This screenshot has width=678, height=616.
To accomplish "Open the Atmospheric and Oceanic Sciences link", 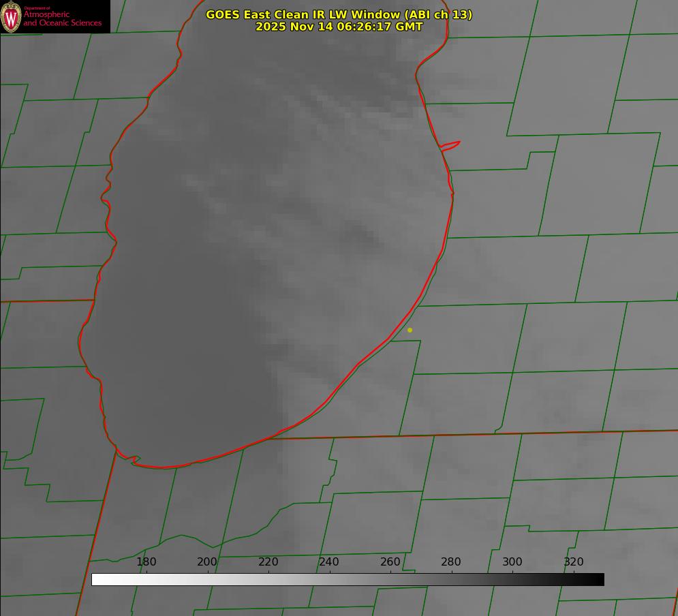I will point(62,19).
